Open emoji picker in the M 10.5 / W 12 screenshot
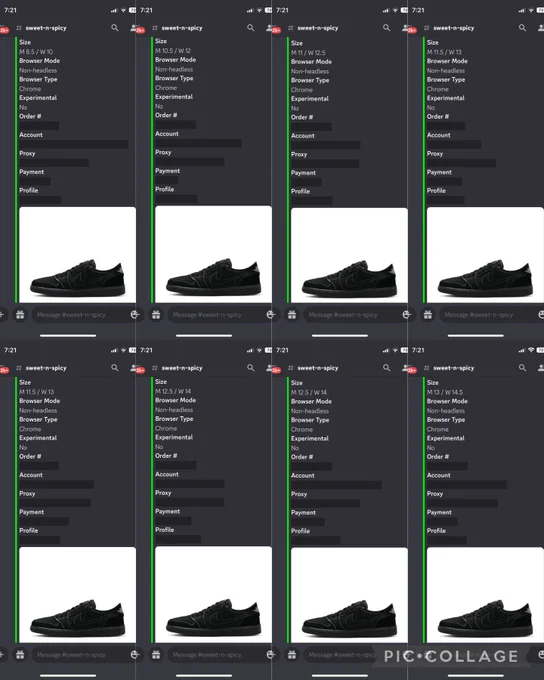The width and height of the screenshot is (544, 680). (x=271, y=315)
